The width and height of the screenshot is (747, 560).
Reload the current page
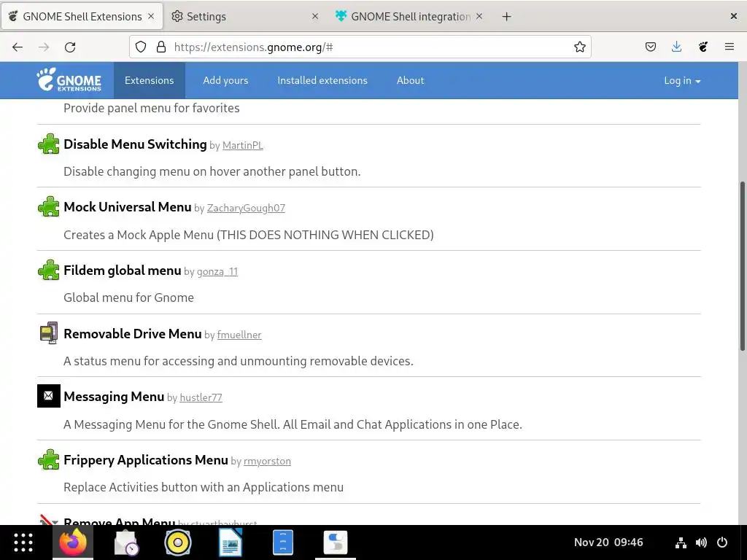tap(70, 47)
